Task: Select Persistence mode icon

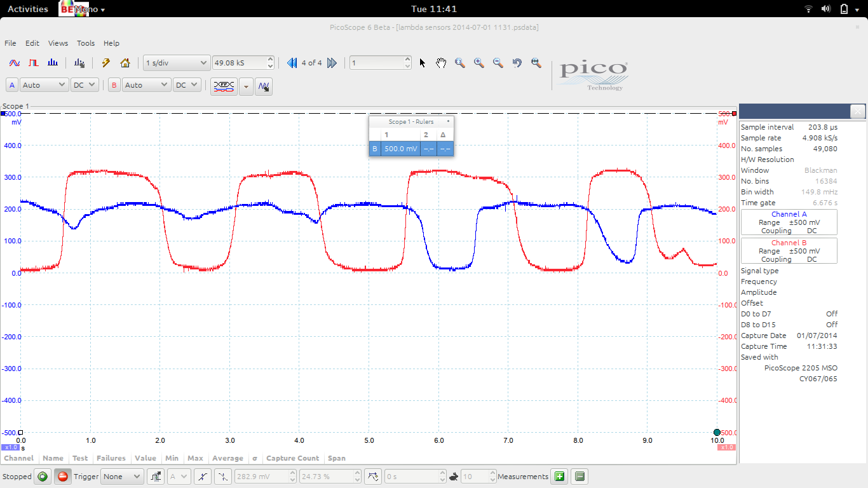Action: point(34,63)
